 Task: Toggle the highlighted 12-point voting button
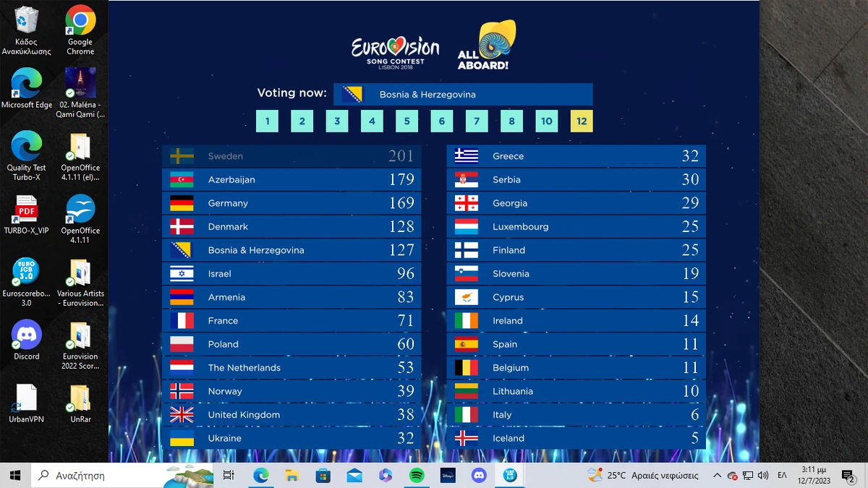[x=582, y=121]
